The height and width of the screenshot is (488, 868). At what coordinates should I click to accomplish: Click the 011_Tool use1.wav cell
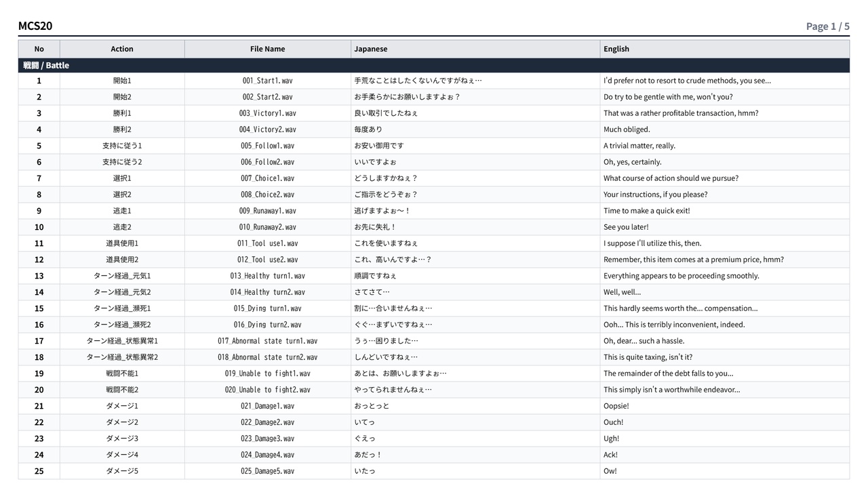pos(267,243)
